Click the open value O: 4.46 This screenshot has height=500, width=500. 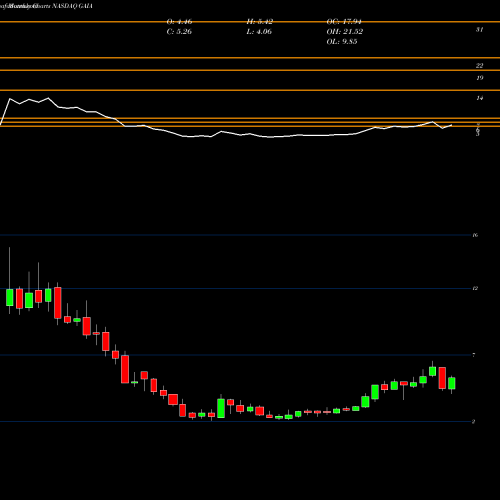[x=179, y=22]
